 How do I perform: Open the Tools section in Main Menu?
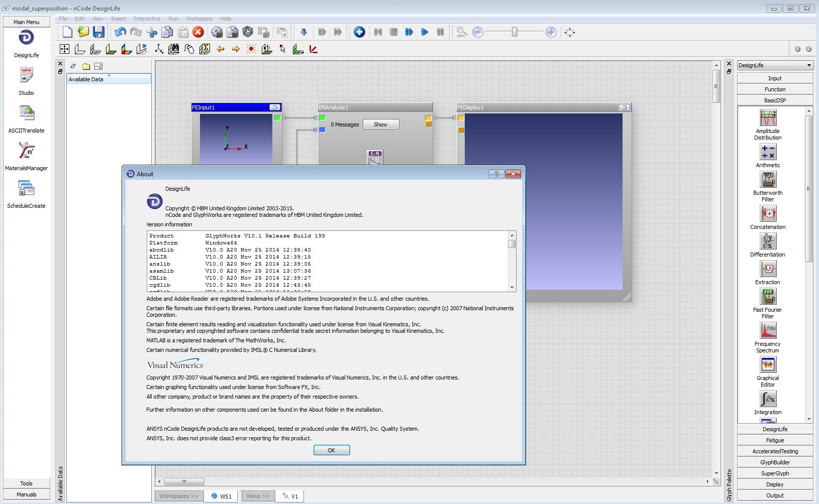pos(26,483)
